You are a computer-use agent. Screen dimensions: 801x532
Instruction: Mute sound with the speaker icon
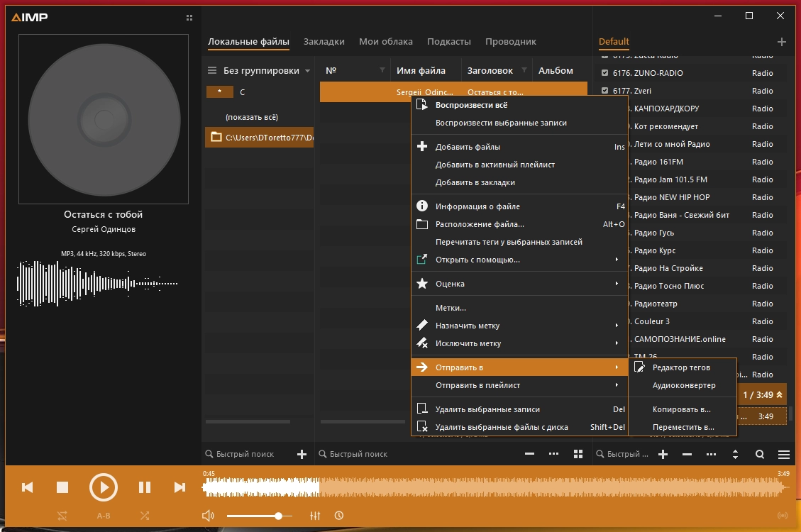(x=208, y=516)
